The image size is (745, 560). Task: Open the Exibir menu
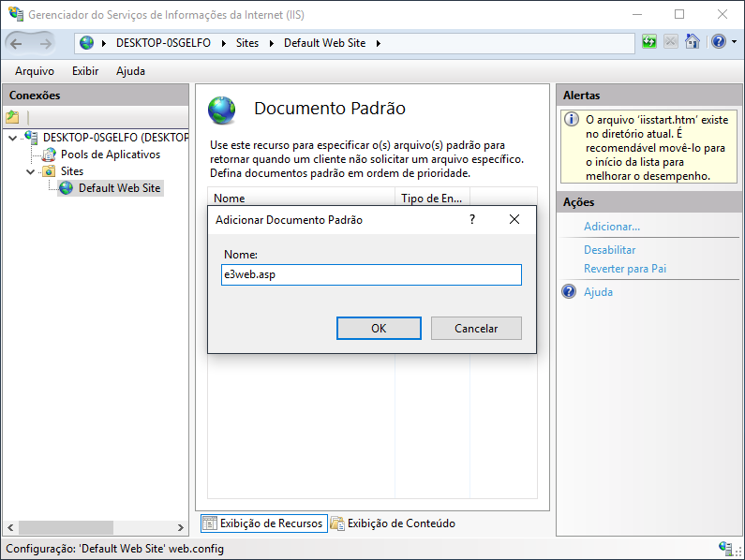pyautogui.click(x=85, y=71)
